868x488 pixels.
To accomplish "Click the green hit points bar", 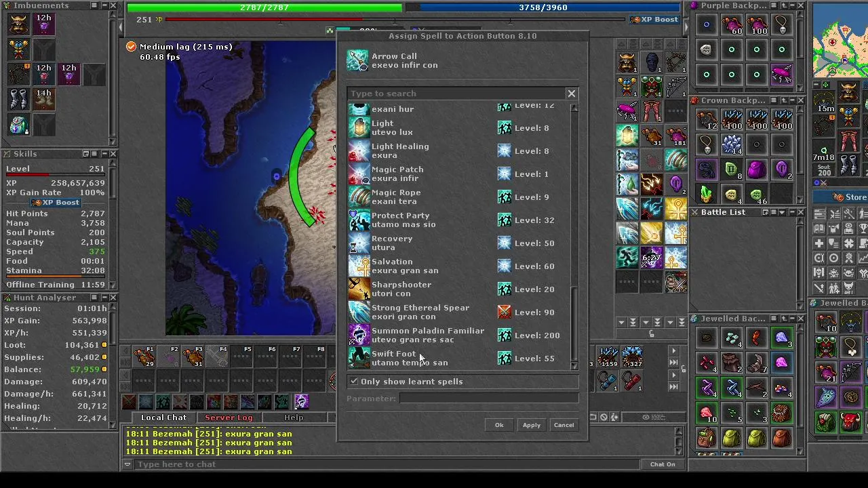I will click(x=264, y=7).
